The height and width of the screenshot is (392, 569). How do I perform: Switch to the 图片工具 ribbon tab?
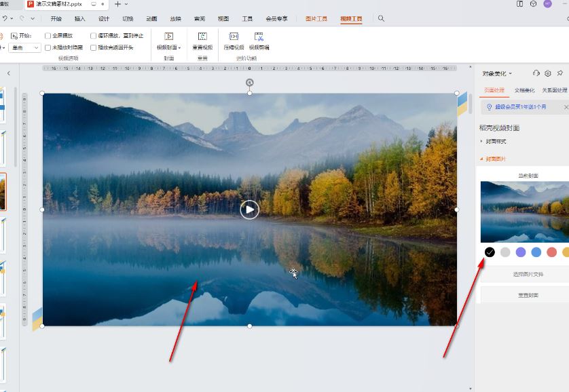tap(316, 19)
